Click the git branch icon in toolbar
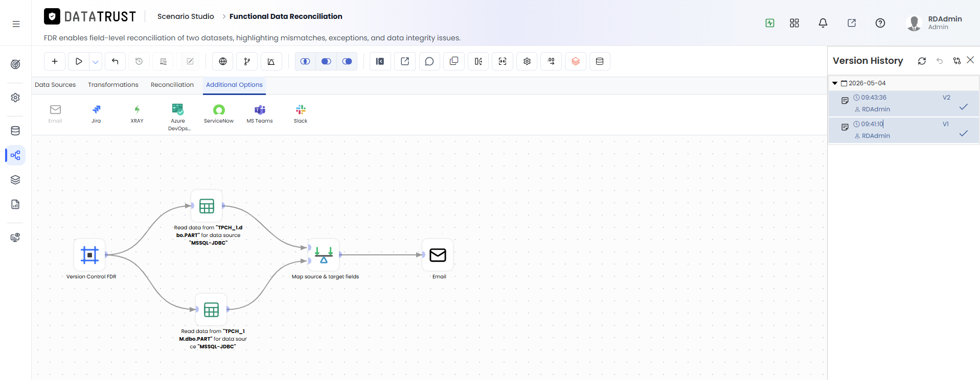 pyautogui.click(x=247, y=61)
